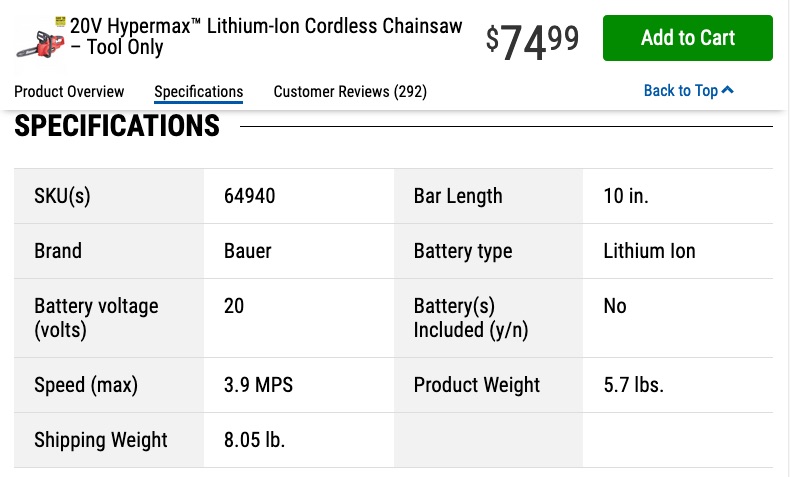Select the Specifications tab

pyautogui.click(x=199, y=92)
